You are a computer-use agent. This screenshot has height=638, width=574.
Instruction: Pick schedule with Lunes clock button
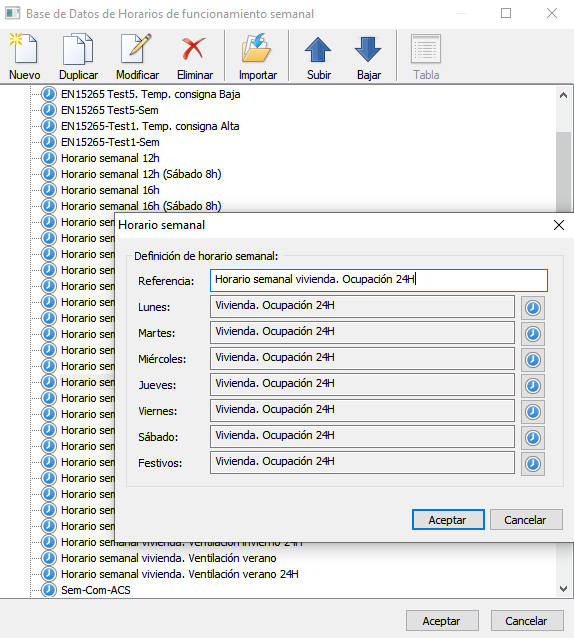[x=533, y=308]
